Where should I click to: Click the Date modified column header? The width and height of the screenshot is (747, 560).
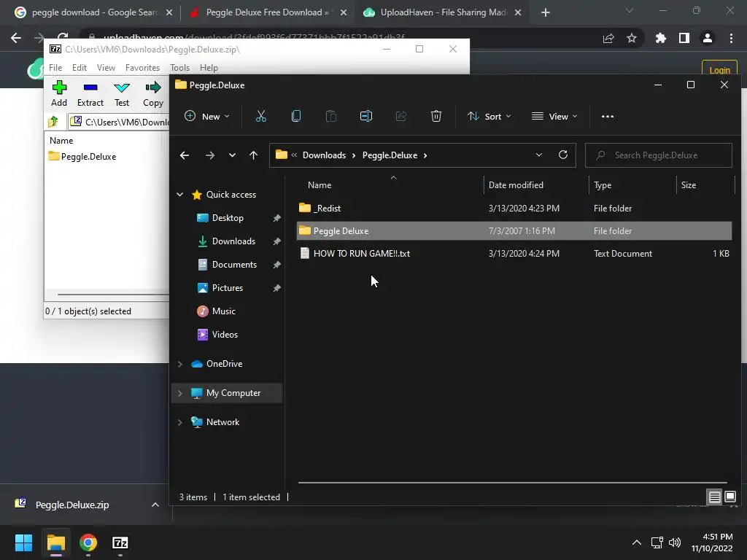click(x=516, y=184)
